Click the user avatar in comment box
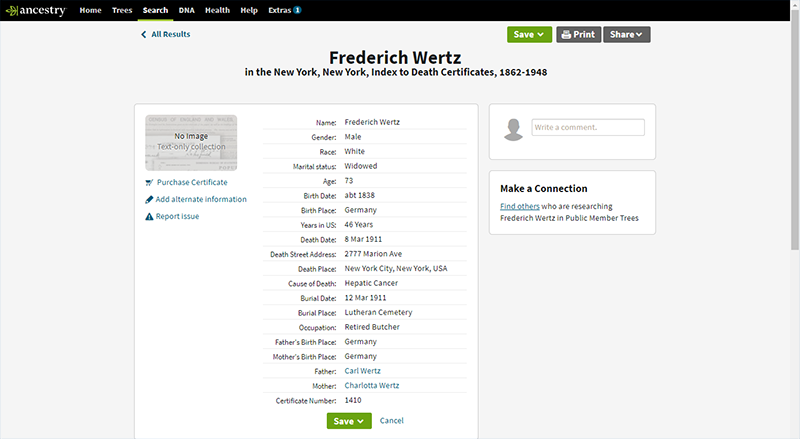This screenshot has height=439, width=800. pos(514,129)
